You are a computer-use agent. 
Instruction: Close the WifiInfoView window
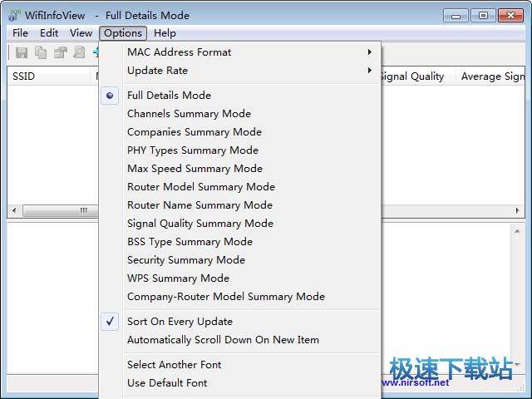click(510, 16)
